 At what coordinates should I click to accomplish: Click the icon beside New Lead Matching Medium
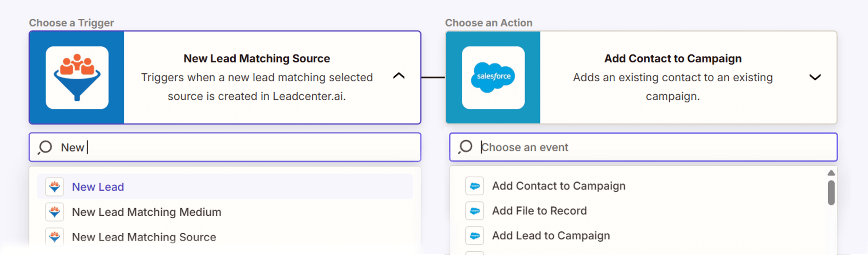click(55, 212)
